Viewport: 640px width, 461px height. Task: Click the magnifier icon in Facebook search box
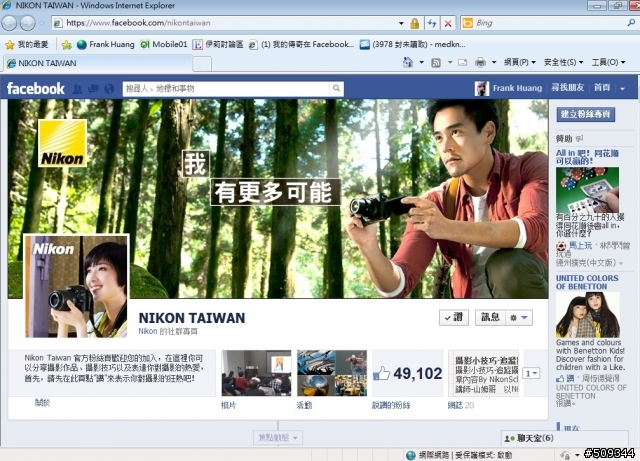coord(336,88)
